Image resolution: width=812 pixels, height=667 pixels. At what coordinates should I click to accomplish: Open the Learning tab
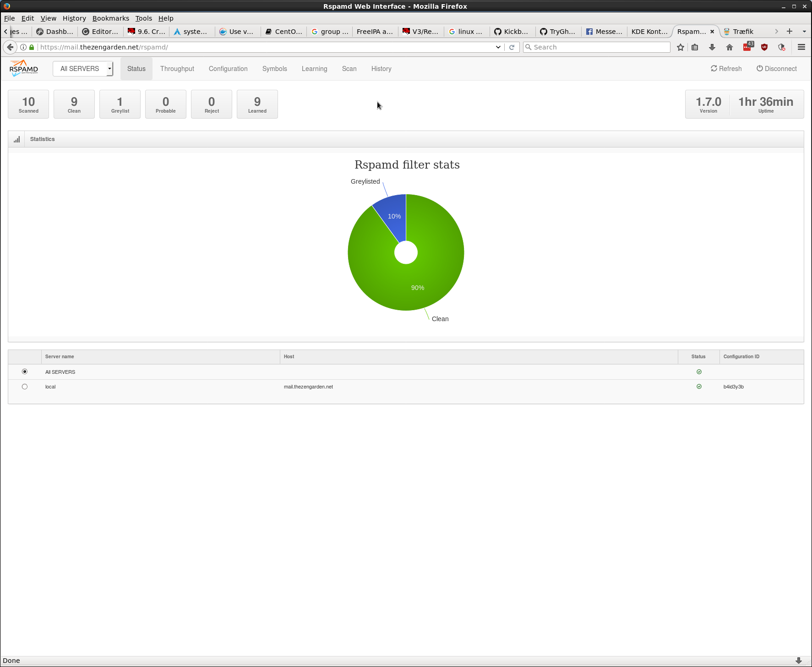(x=315, y=69)
